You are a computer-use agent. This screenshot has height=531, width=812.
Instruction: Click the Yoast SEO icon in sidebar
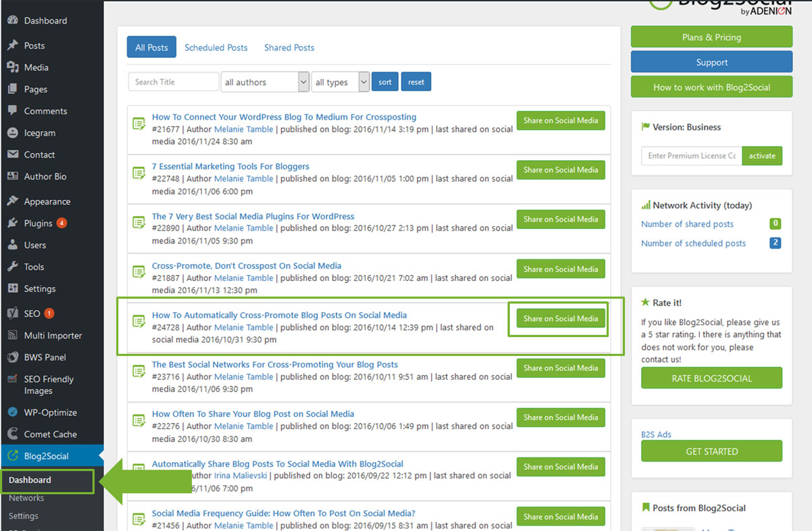pyautogui.click(x=12, y=313)
